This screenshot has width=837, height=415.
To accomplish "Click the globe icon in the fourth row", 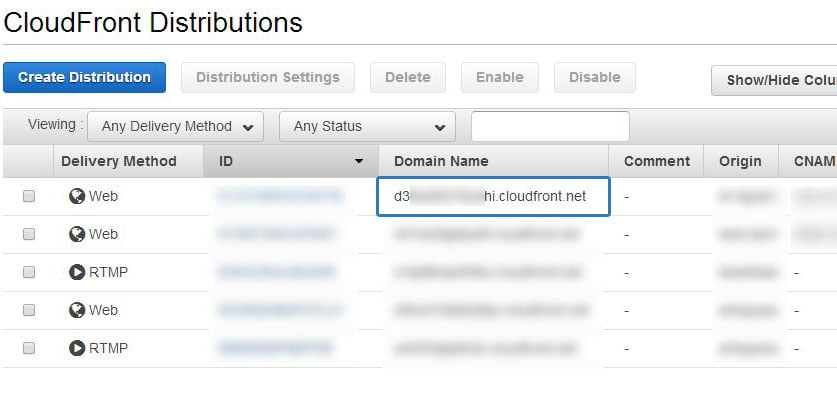I will (x=77, y=311).
